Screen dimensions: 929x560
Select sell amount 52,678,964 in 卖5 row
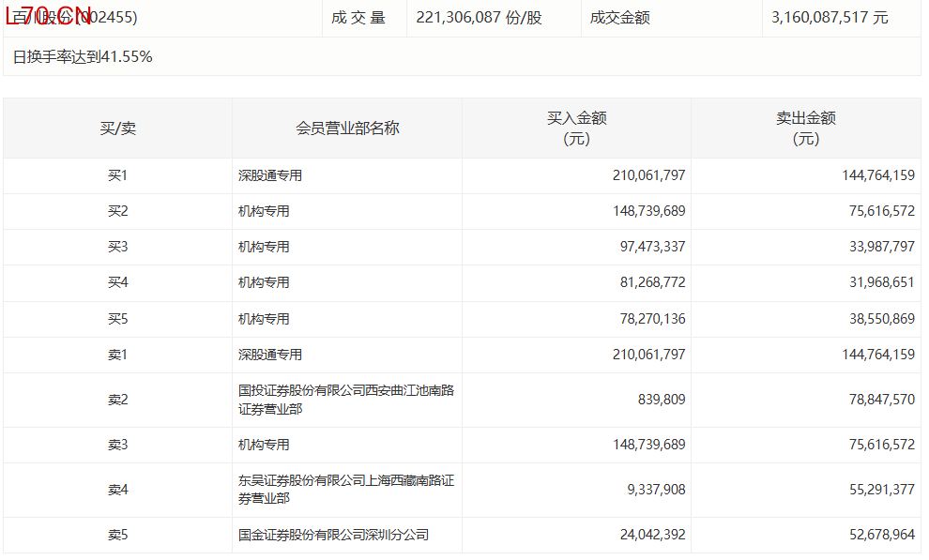click(x=878, y=535)
